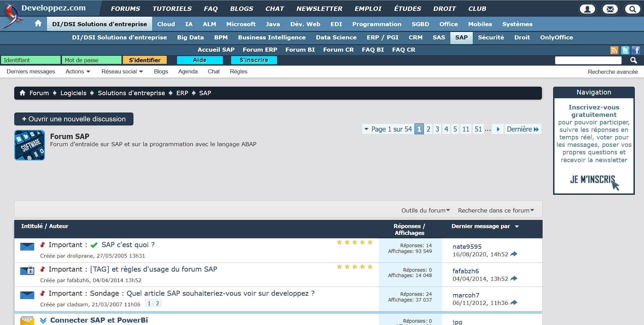Select the Business Intelligence tab
The height and width of the screenshot is (325, 644).
point(272,37)
